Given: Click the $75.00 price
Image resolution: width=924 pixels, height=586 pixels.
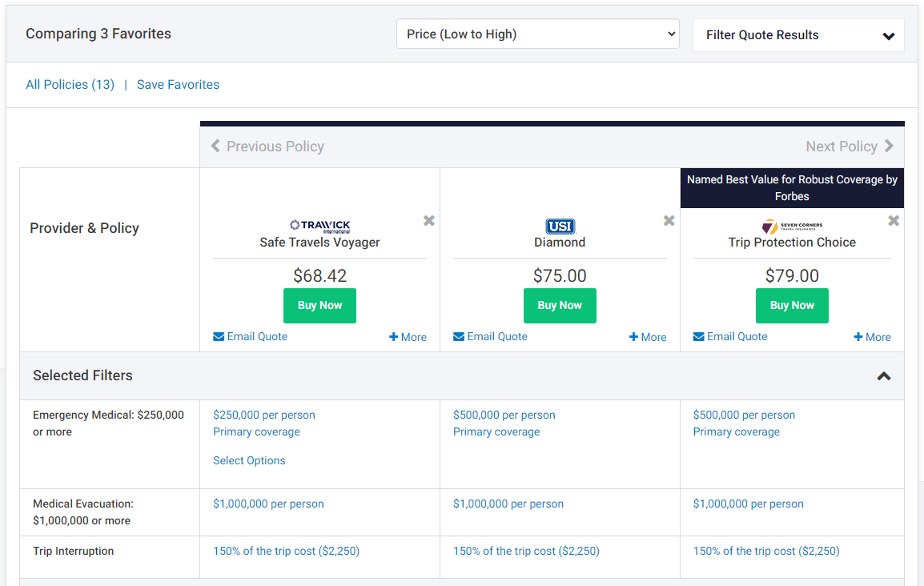Looking at the screenshot, I should 560,276.
